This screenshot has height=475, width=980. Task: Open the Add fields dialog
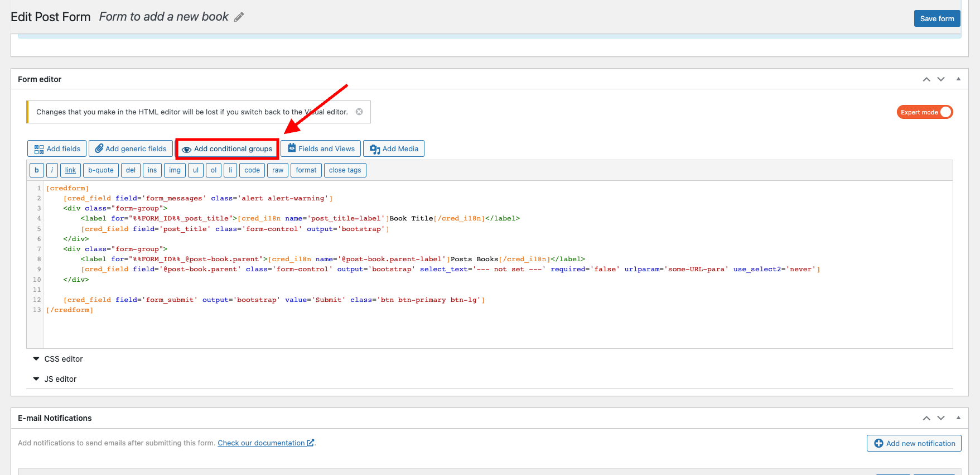57,148
